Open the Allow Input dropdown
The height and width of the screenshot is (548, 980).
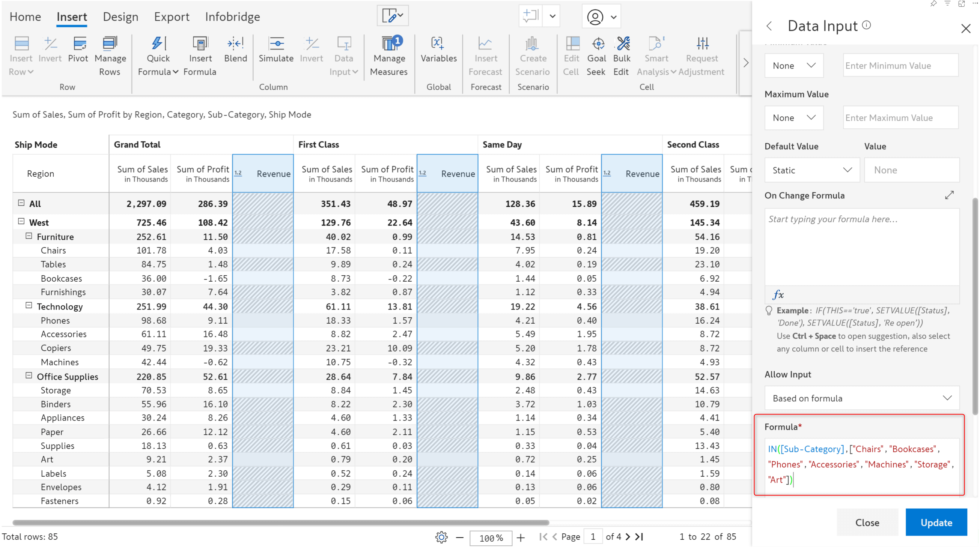[862, 398]
